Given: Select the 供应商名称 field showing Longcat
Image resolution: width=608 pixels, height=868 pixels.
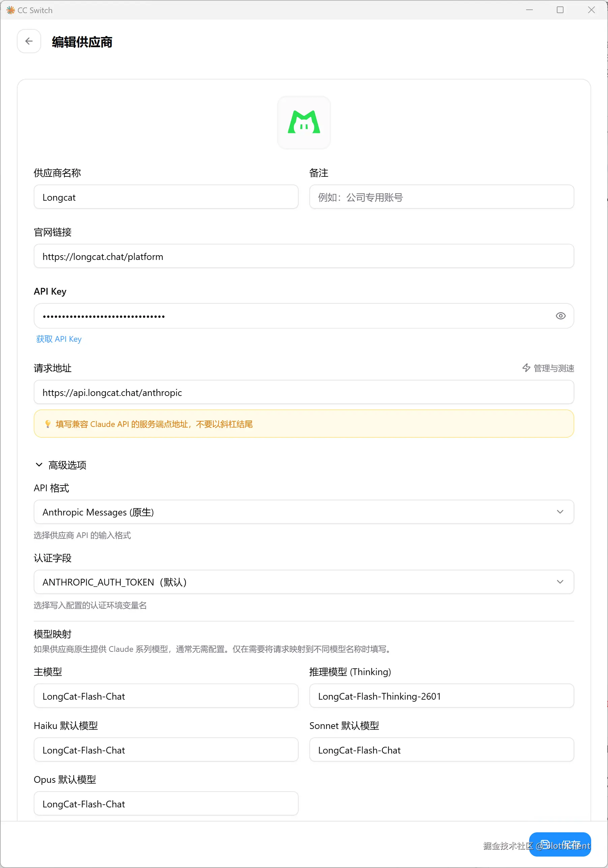Looking at the screenshot, I should pos(166,197).
